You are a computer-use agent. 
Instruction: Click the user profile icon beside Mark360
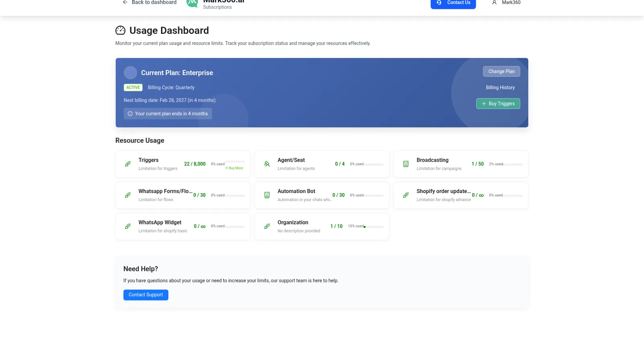coord(494,2)
